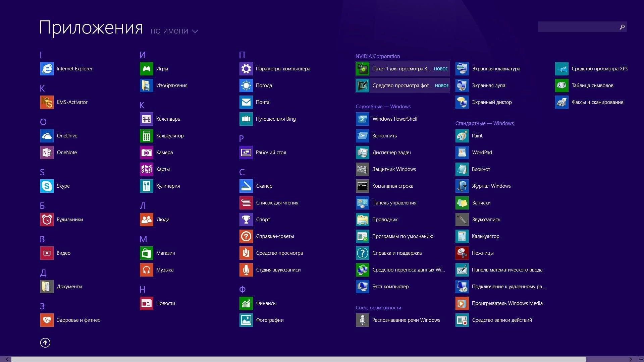Viewport: 644px width, 362px height.
Task: Open Кулинария fork and knife icon
Action: 147,186
